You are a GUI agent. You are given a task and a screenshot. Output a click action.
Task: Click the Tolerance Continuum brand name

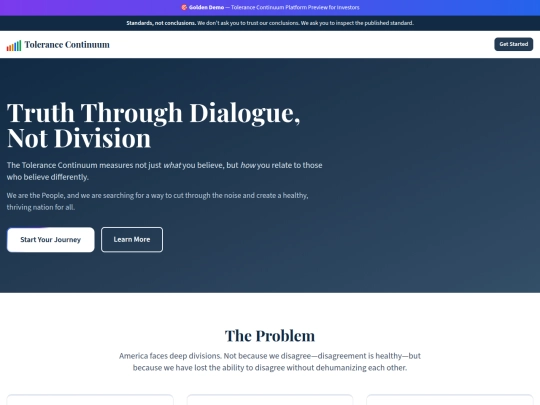[x=67, y=45]
